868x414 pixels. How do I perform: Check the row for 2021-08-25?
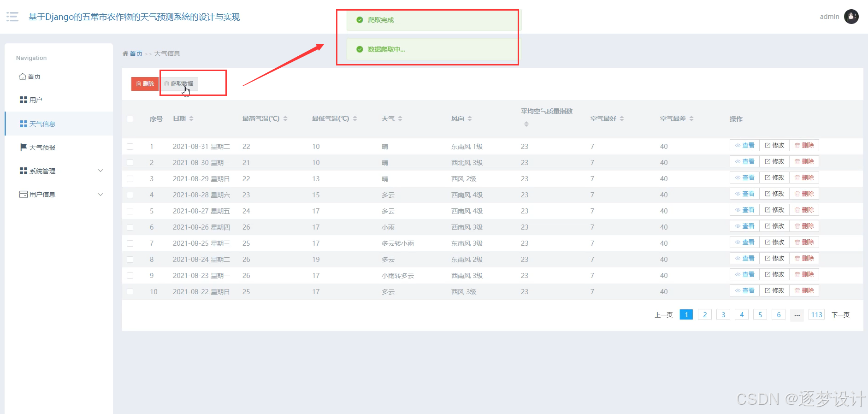pyautogui.click(x=130, y=243)
